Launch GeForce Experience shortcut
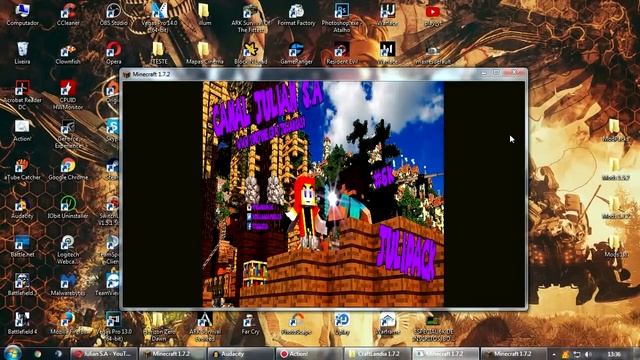The image size is (640, 360). pos(68,133)
